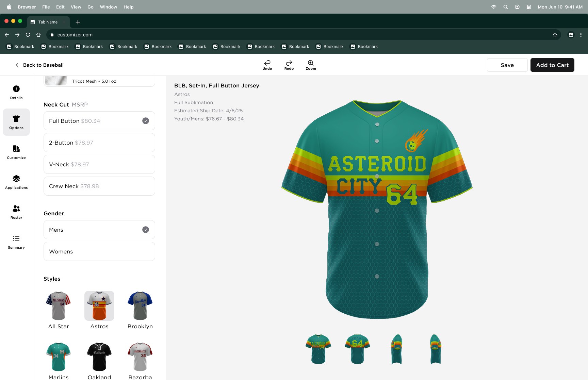Select Womens gender option
The image size is (588, 380).
click(99, 251)
